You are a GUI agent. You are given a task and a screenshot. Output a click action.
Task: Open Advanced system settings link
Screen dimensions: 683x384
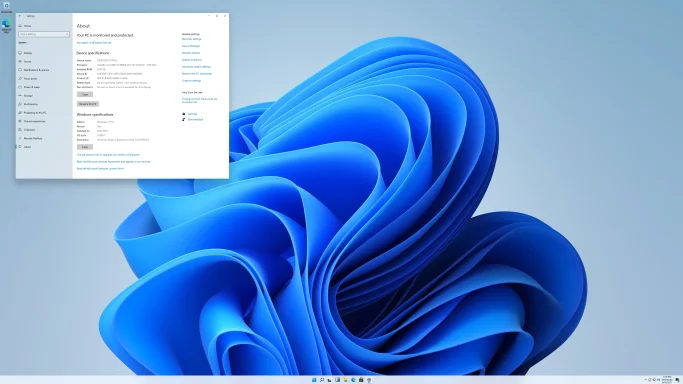(196, 67)
